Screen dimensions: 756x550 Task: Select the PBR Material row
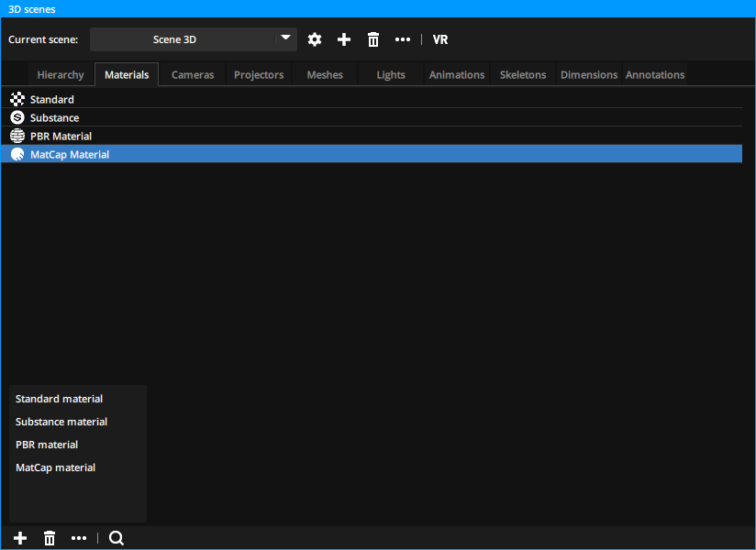click(372, 136)
